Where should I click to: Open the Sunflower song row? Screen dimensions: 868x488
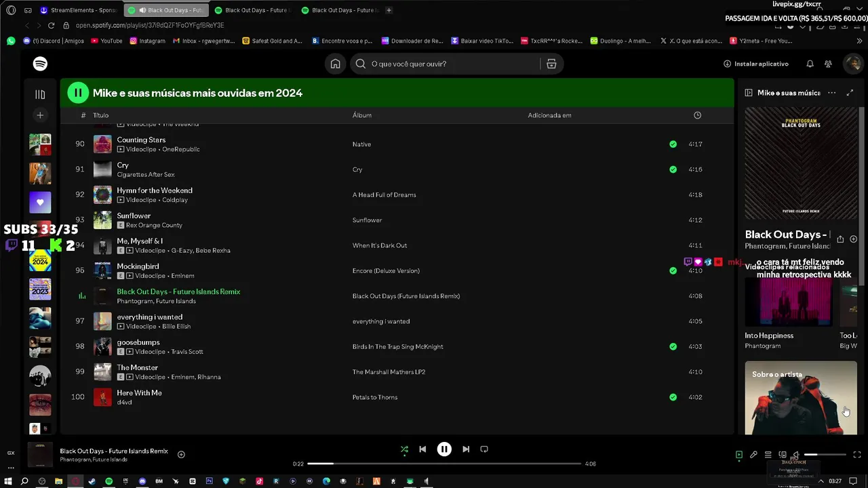(397, 220)
